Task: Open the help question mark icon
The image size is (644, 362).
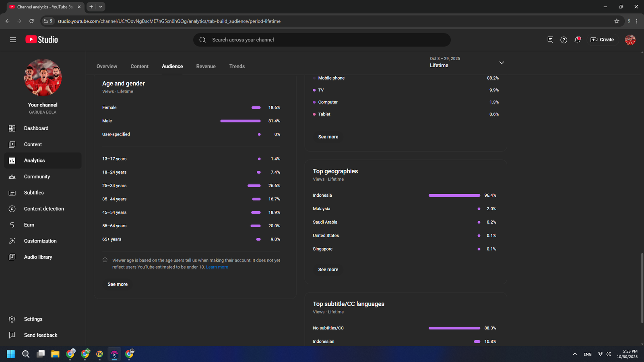Action: (563, 40)
